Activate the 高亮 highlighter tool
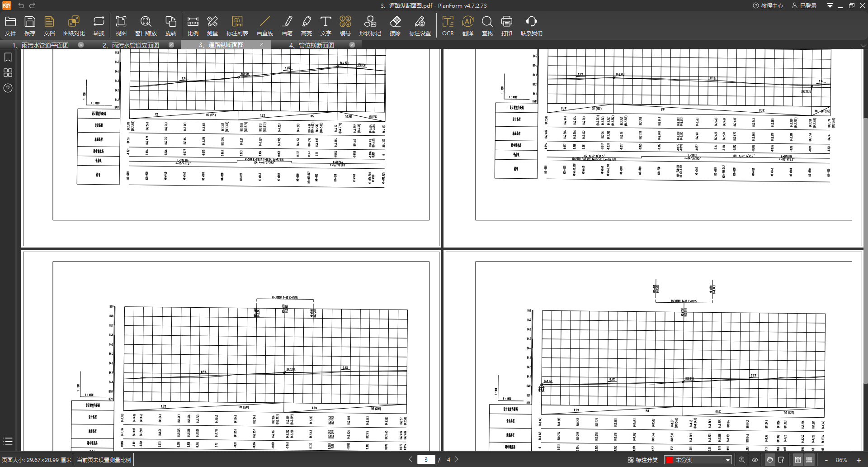Viewport: 868px width, 467px height. click(x=306, y=26)
